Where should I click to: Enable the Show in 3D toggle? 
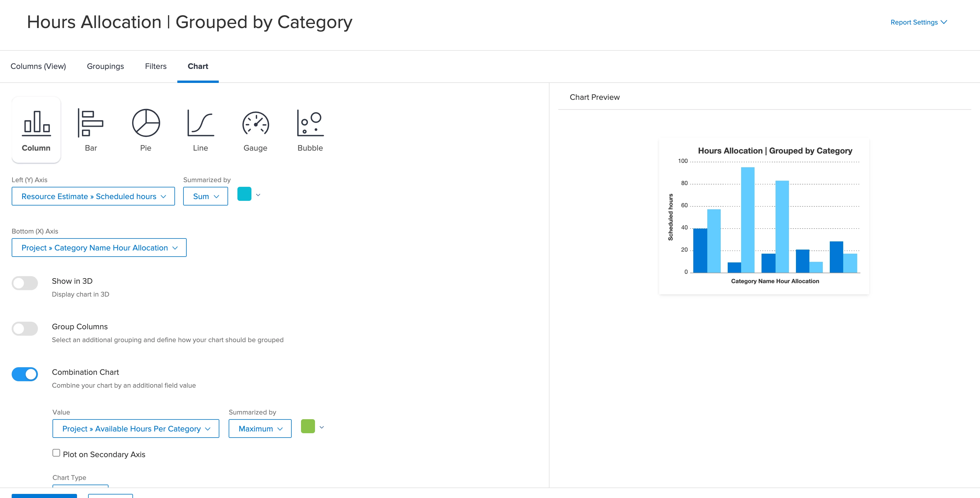[x=25, y=283]
